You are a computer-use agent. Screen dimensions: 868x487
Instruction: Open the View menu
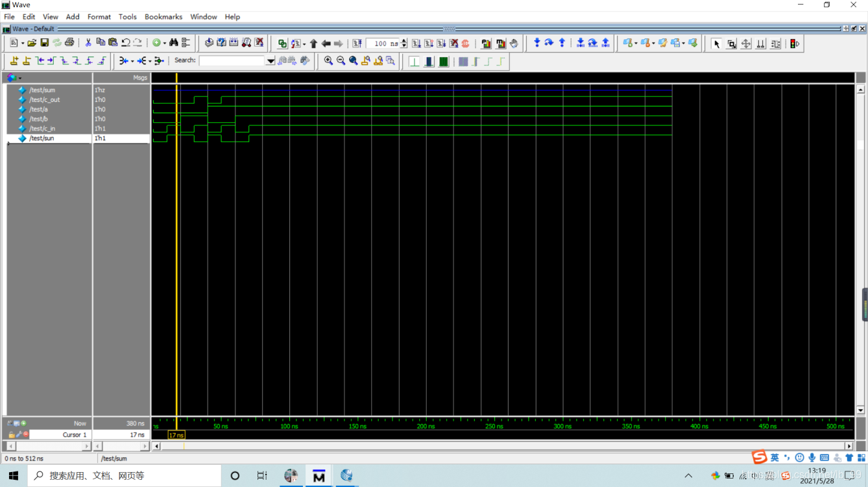coord(50,17)
